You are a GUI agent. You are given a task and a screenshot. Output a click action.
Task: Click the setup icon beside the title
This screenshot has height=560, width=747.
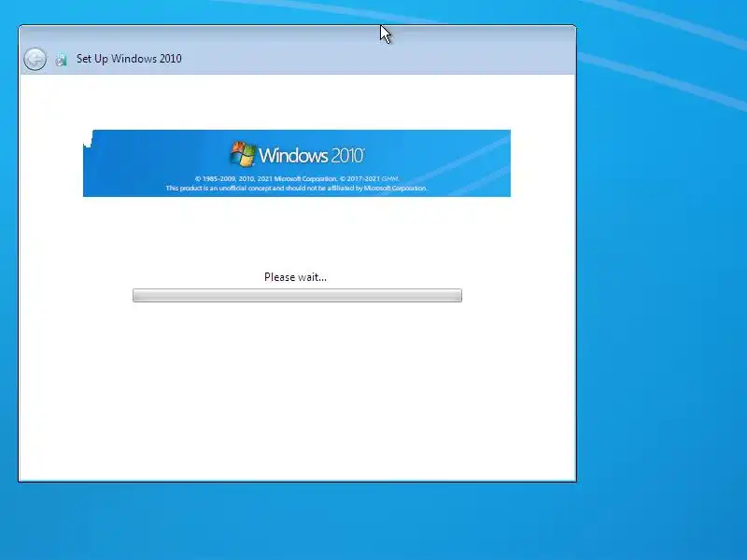[61, 60]
